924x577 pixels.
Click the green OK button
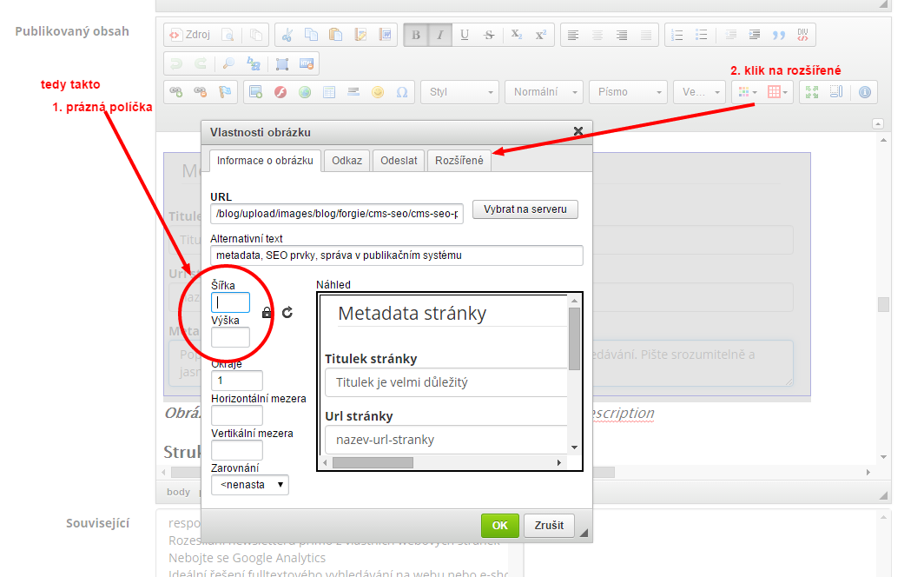(x=499, y=526)
